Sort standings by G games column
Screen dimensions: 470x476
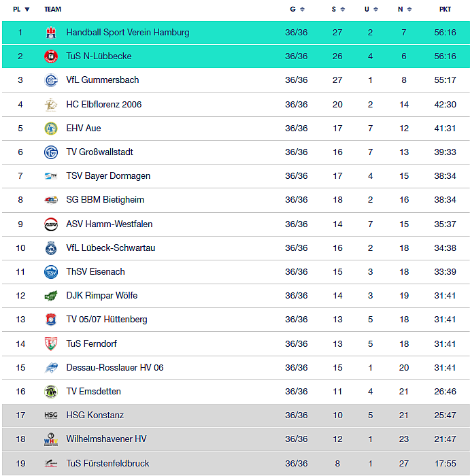(x=297, y=10)
